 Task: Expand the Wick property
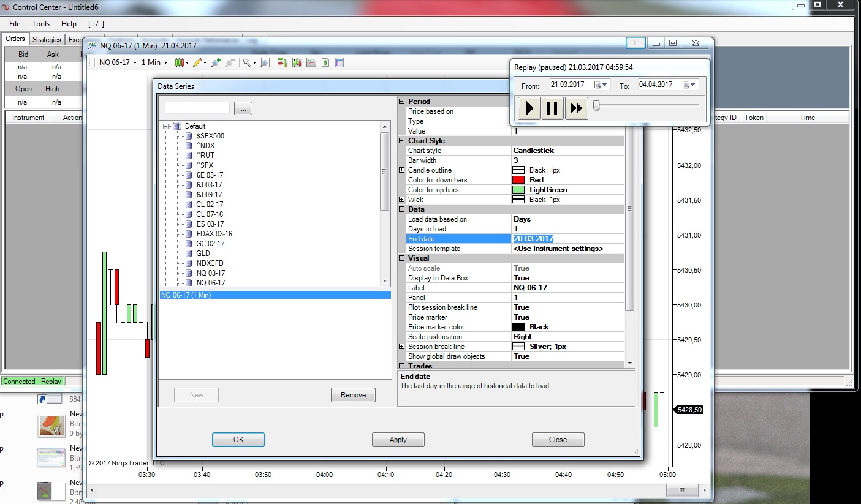point(402,200)
